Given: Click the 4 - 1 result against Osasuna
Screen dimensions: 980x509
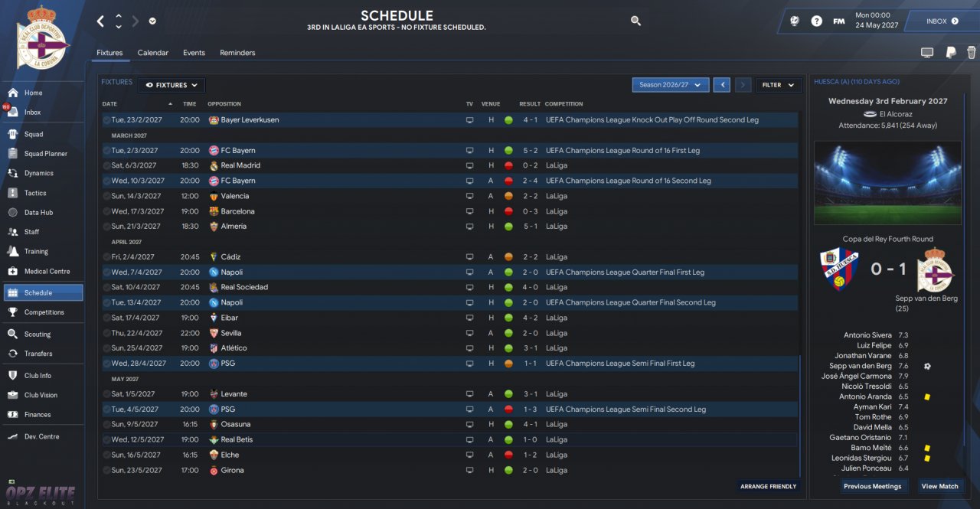Looking at the screenshot, I should click(x=530, y=424).
